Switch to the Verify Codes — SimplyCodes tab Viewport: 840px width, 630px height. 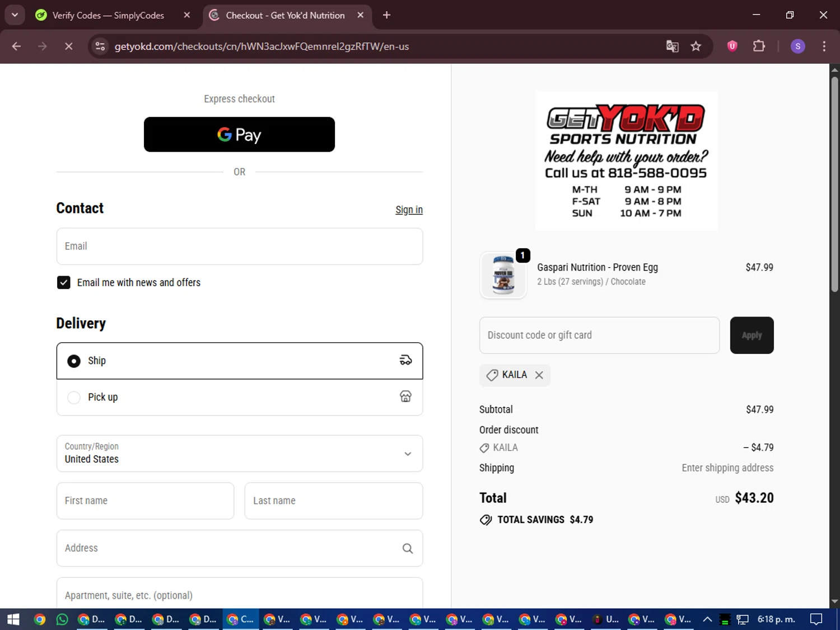point(108,15)
